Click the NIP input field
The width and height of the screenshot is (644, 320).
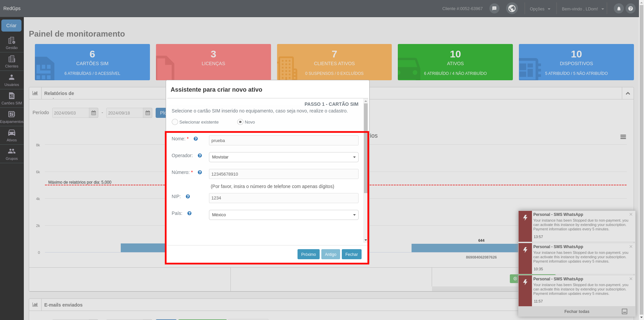(284, 198)
